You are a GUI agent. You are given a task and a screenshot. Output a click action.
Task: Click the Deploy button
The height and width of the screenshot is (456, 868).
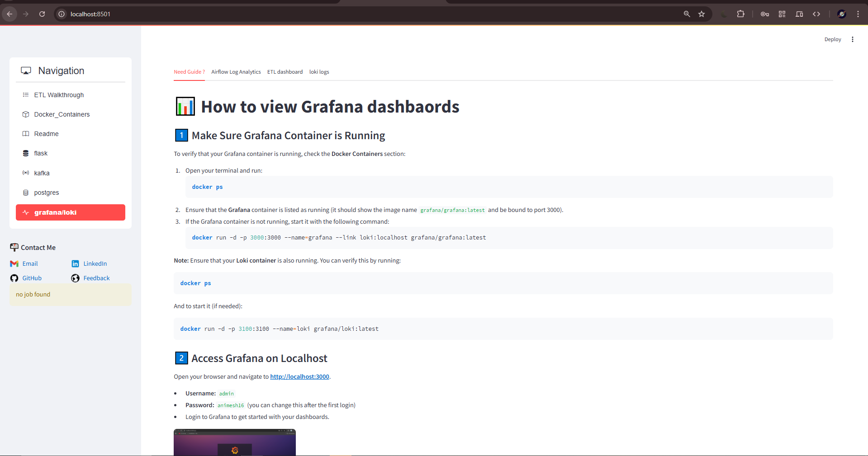pos(832,39)
